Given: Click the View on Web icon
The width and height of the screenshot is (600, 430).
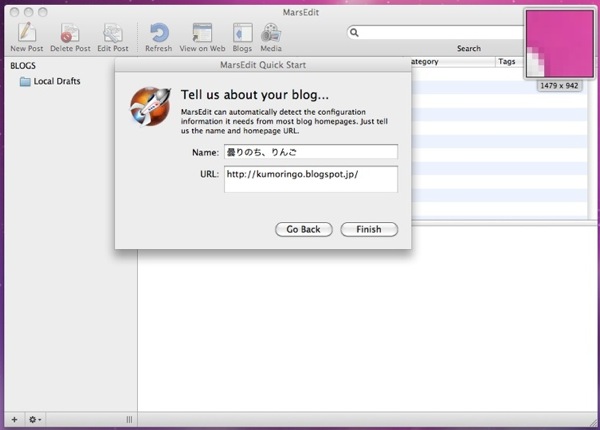Looking at the screenshot, I should click(202, 32).
